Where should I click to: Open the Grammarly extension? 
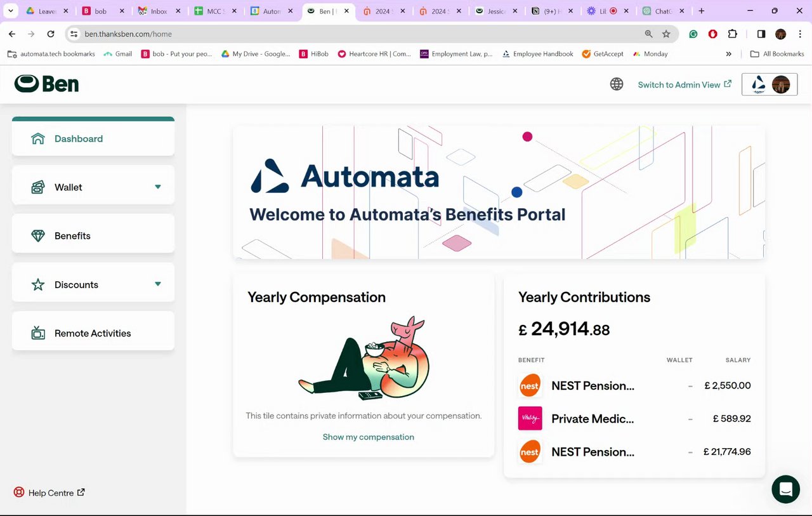(x=693, y=34)
